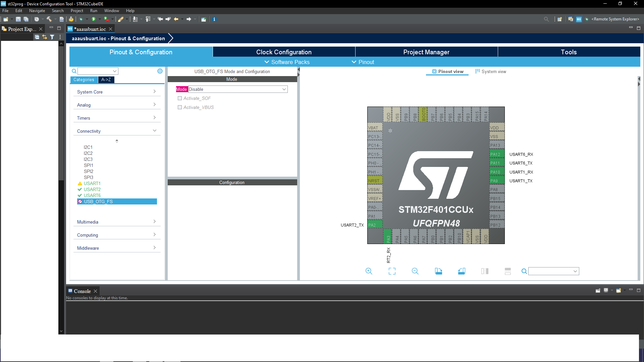Click the blue information icon in toolbar
The width and height of the screenshot is (644, 362).
pyautogui.click(x=214, y=19)
